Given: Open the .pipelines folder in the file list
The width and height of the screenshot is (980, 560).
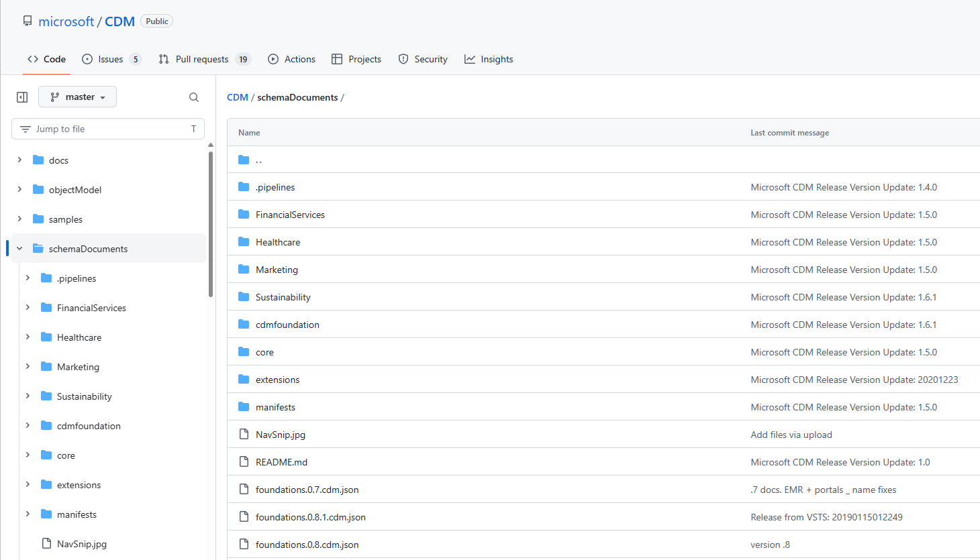Looking at the screenshot, I should click(x=275, y=187).
